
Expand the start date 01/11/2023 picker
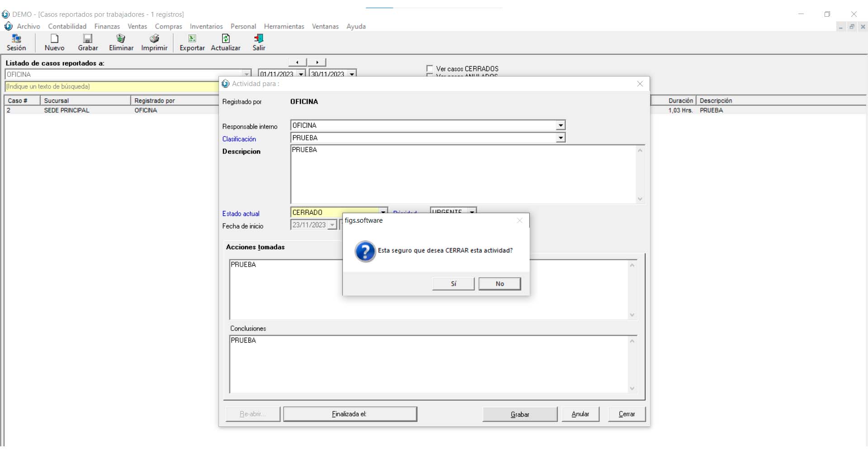301,74
